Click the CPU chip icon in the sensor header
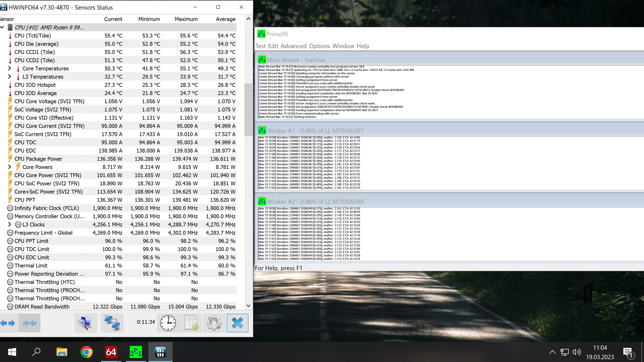The height and width of the screenshot is (362, 644). pyautogui.click(x=10, y=27)
